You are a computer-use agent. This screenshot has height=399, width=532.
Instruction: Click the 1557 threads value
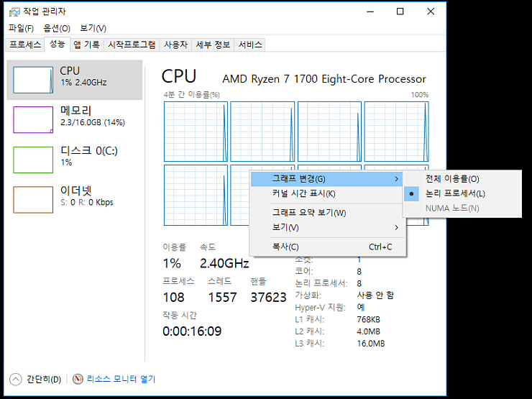click(x=222, y=297)
